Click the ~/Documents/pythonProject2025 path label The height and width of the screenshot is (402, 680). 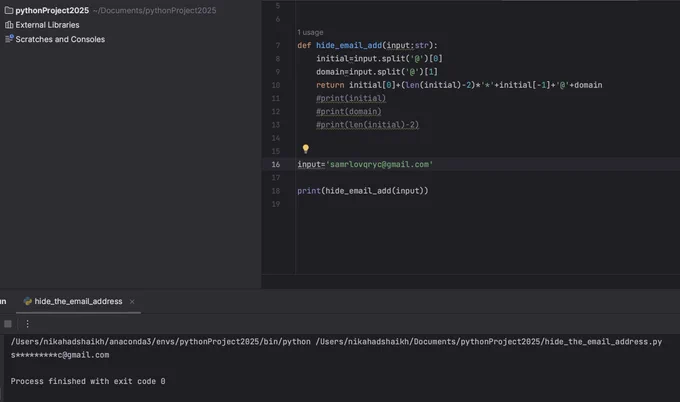pyautogui.click(x=154, y=10)
